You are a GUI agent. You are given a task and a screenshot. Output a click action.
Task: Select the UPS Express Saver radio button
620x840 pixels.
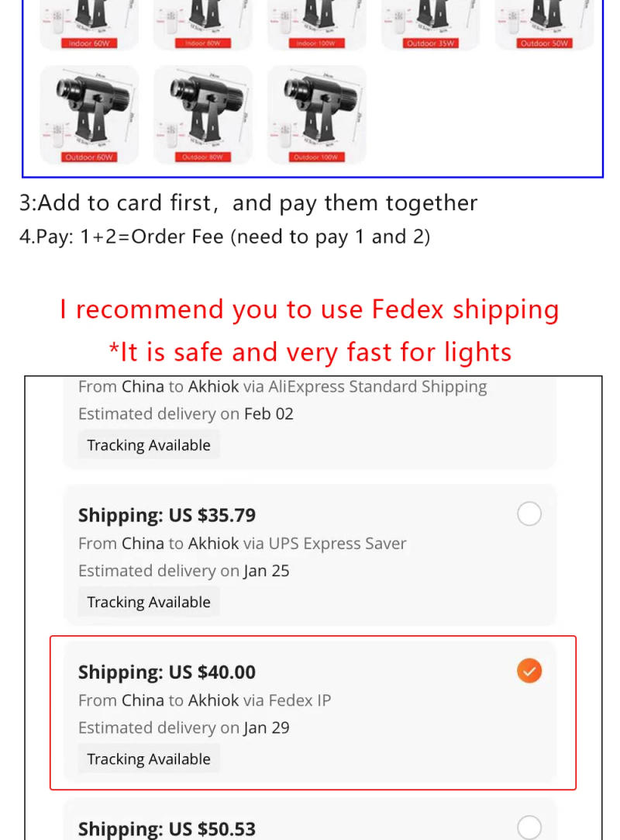pyautogui.click(x=529, y=513)
